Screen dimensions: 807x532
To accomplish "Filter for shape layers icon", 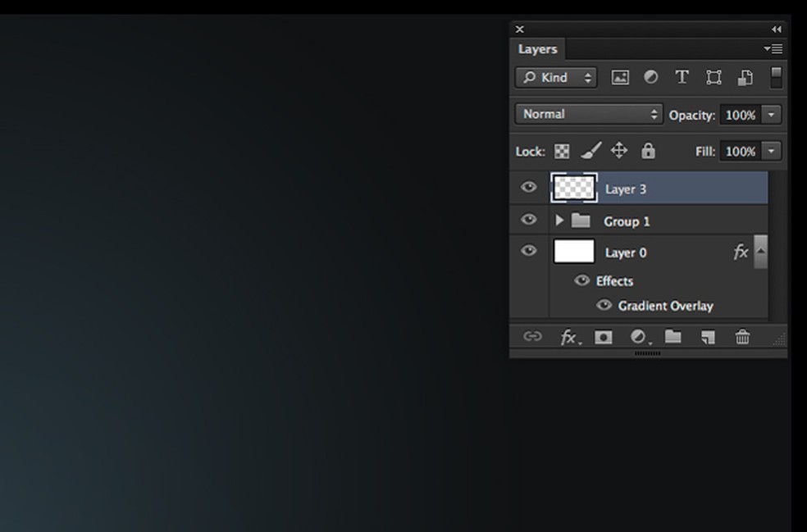I will [x=714, y=78].
